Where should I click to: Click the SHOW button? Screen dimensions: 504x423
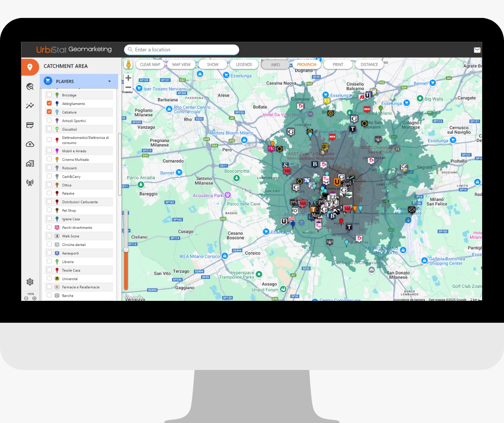(x=213, y=65)
